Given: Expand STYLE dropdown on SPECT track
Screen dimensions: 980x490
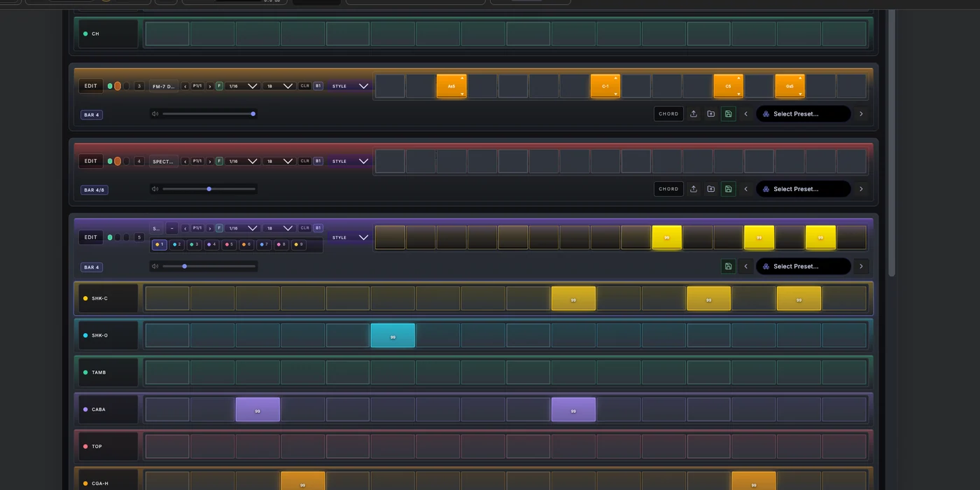Looking at the screenshot, I should (349, 161).
